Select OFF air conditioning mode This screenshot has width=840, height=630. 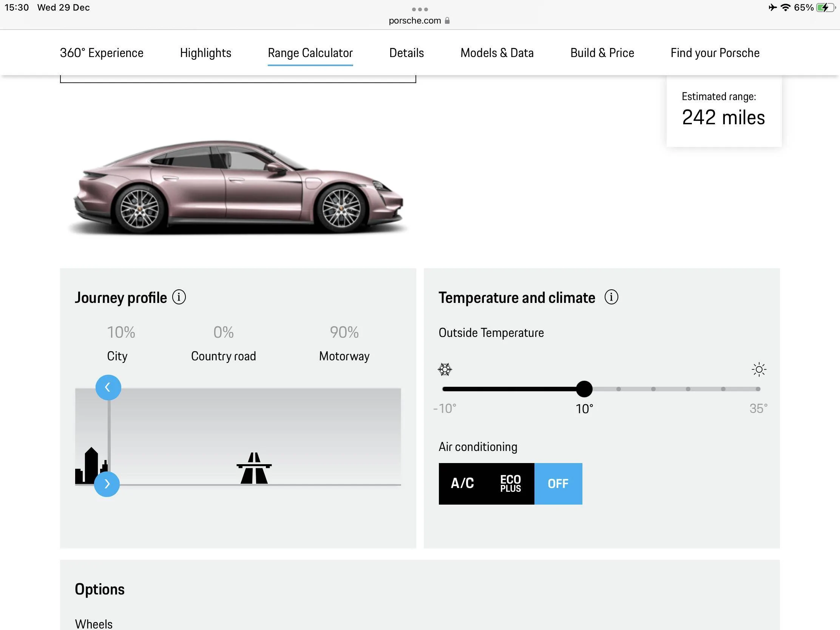[x=558, y=483]
